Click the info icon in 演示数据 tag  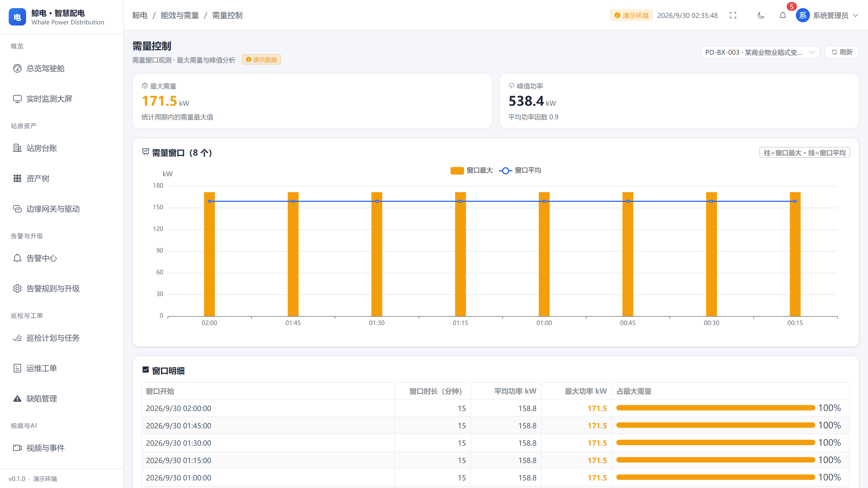click(249, 60)
